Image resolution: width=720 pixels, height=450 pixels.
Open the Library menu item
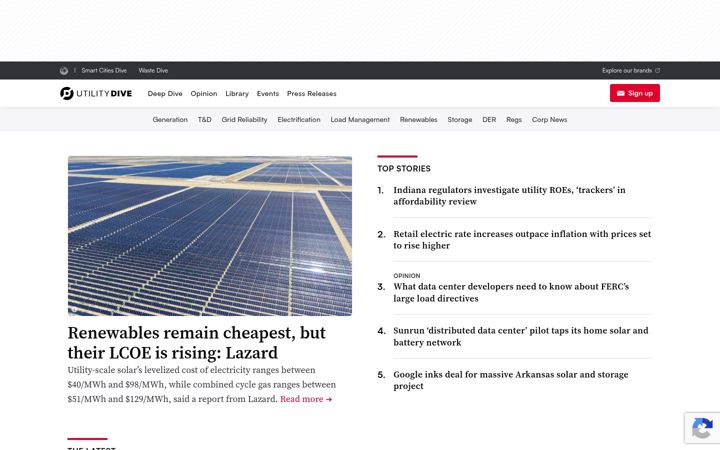237,94
